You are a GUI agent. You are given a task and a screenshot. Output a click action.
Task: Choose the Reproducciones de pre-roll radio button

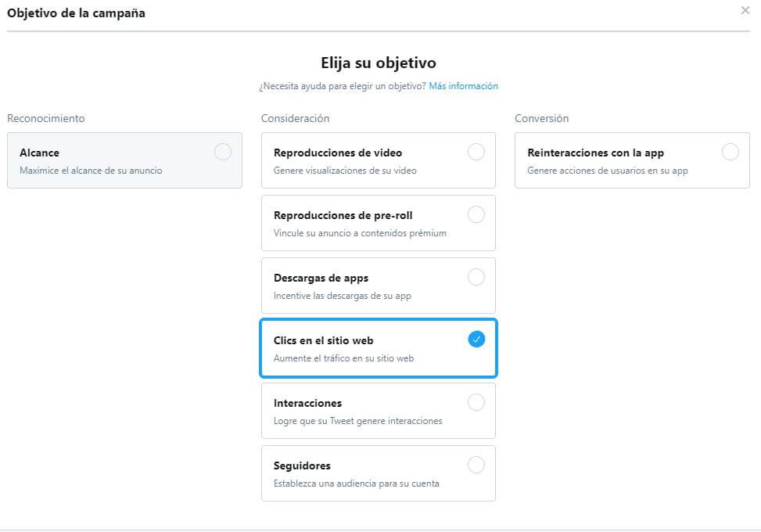pyautogui.click(x=476, y=214)
